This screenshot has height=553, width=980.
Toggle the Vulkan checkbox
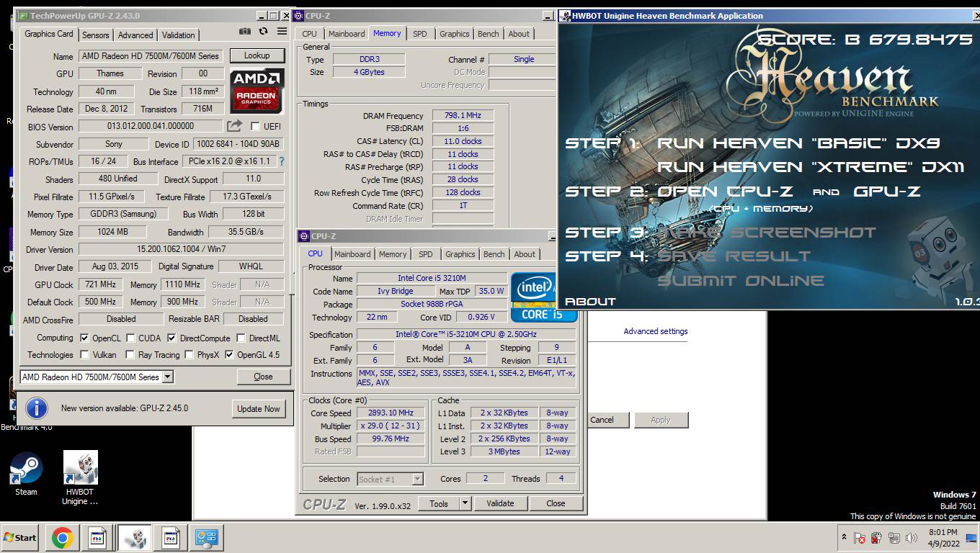coord(84,354)
